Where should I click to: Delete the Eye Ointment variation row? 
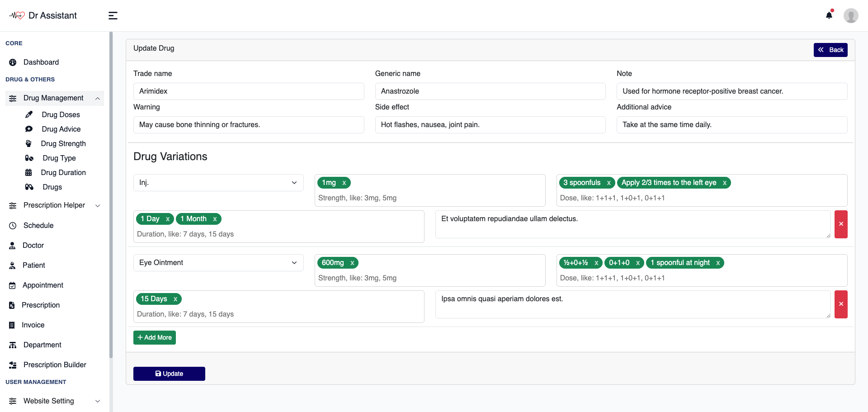(x=841, y=304)
